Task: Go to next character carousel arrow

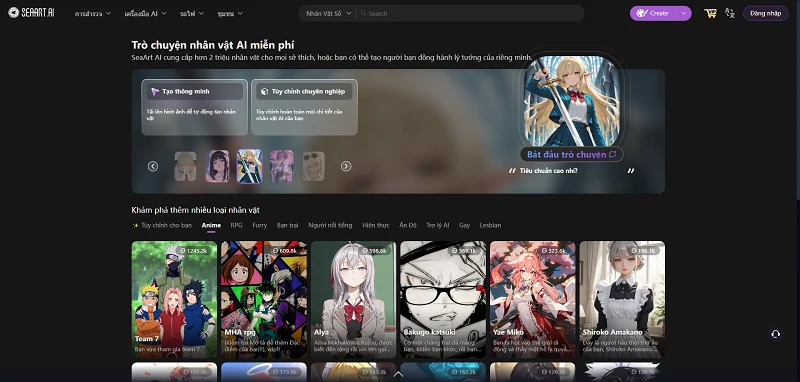Action: tap(346, 166)
